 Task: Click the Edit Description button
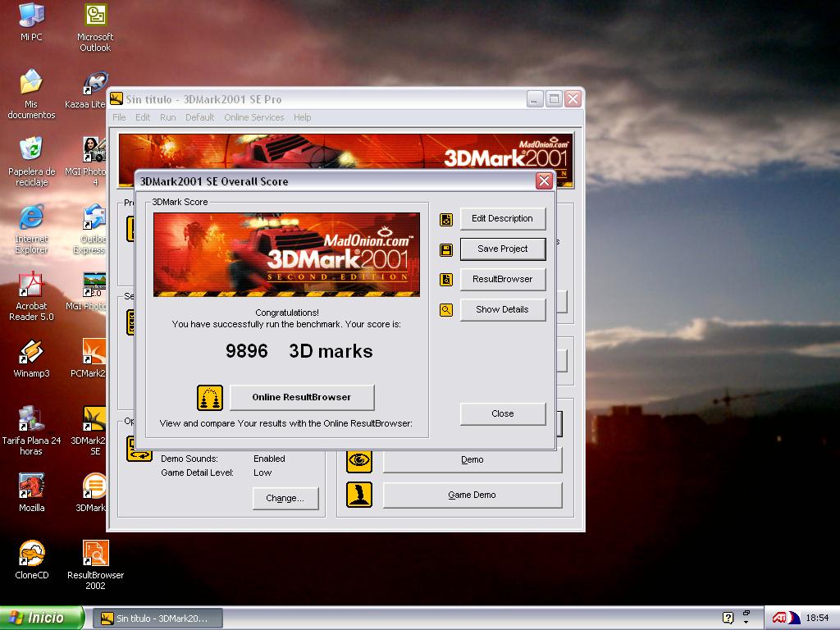point(503,218)
